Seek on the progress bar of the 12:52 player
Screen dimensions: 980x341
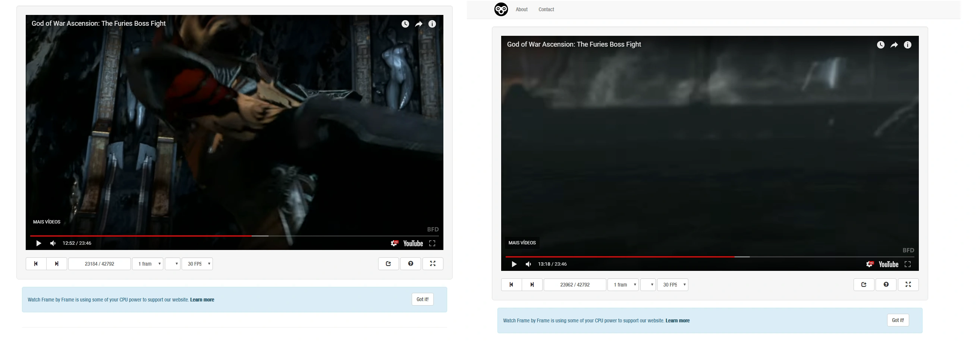pos(234,236)
